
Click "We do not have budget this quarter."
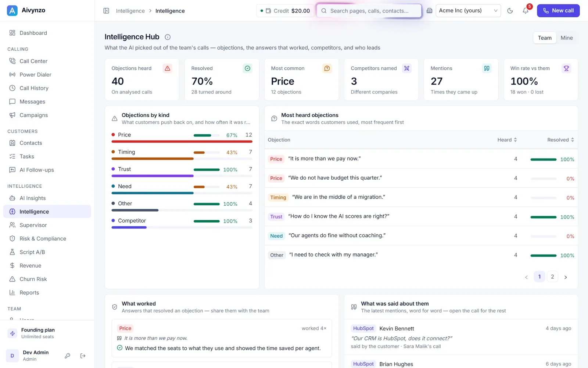point(335,178)
